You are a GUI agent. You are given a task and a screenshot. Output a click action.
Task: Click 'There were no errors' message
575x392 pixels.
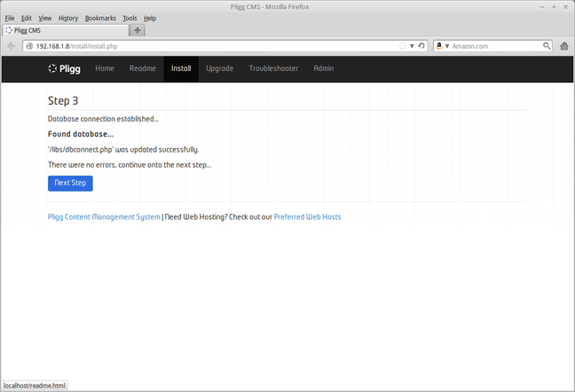(130, 165)
